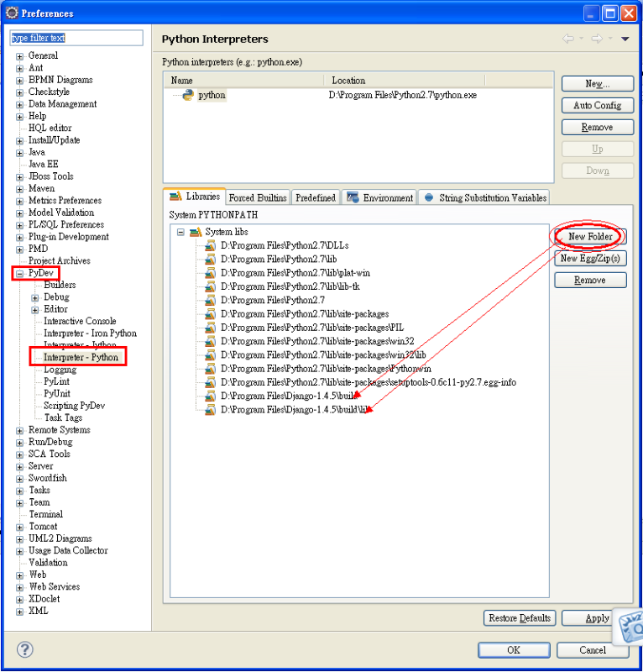Expand the Java preferences node
Viewport: 643px width, 672px height.
click(19, 153)
